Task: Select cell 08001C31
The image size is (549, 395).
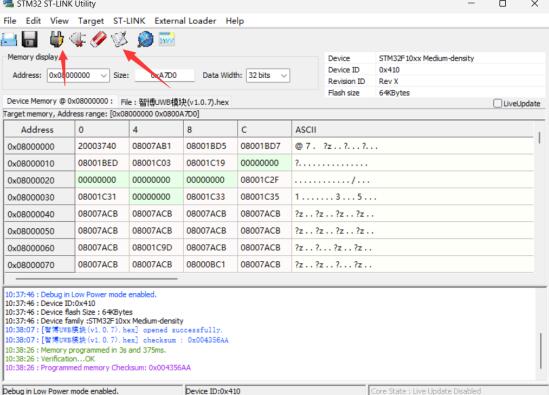Action: tap(102, 197)
